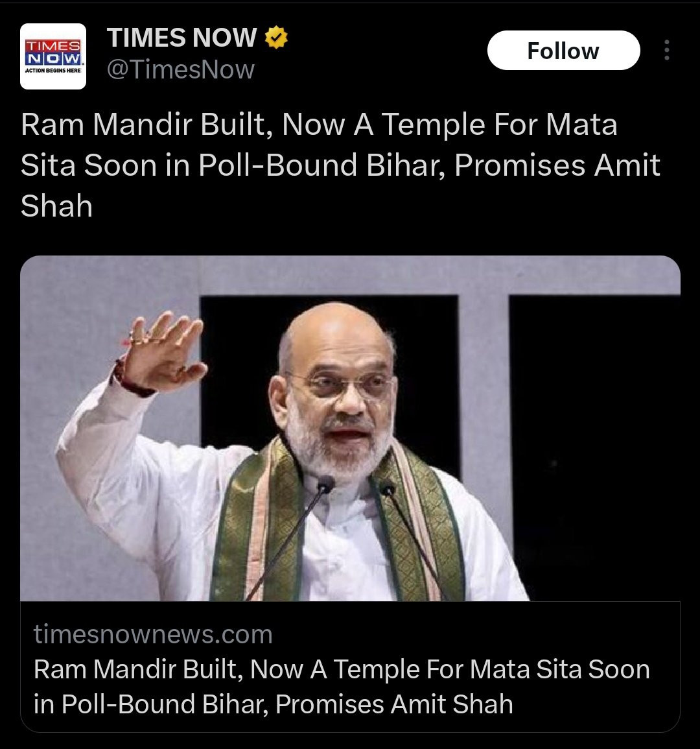Viewport: 700px width, 749px height.
Task: Visit the @TimesNow handle profile
Action: (x=180, y=69)
